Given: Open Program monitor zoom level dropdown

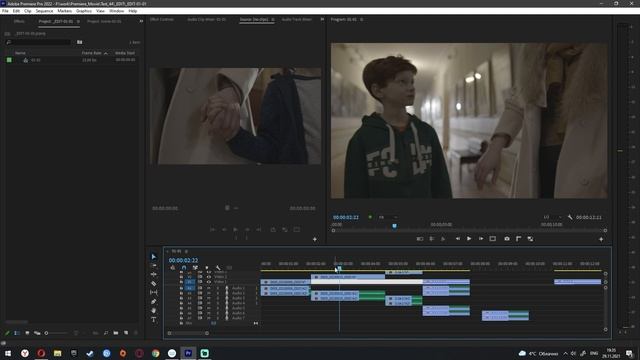Looking at the screenshot, I should [x=387, y=217].
